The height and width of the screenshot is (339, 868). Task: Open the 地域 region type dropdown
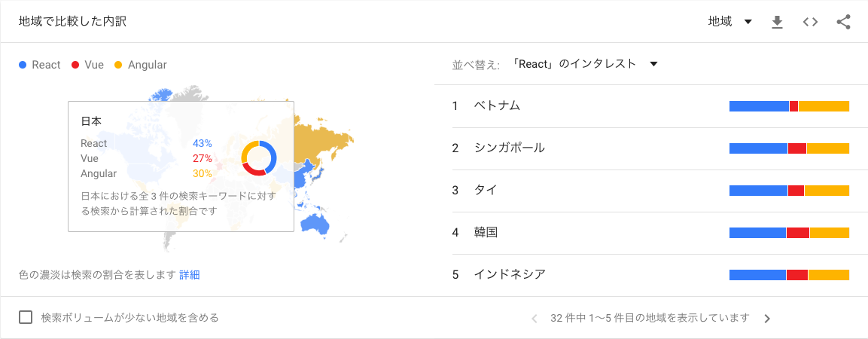(730, 22)
